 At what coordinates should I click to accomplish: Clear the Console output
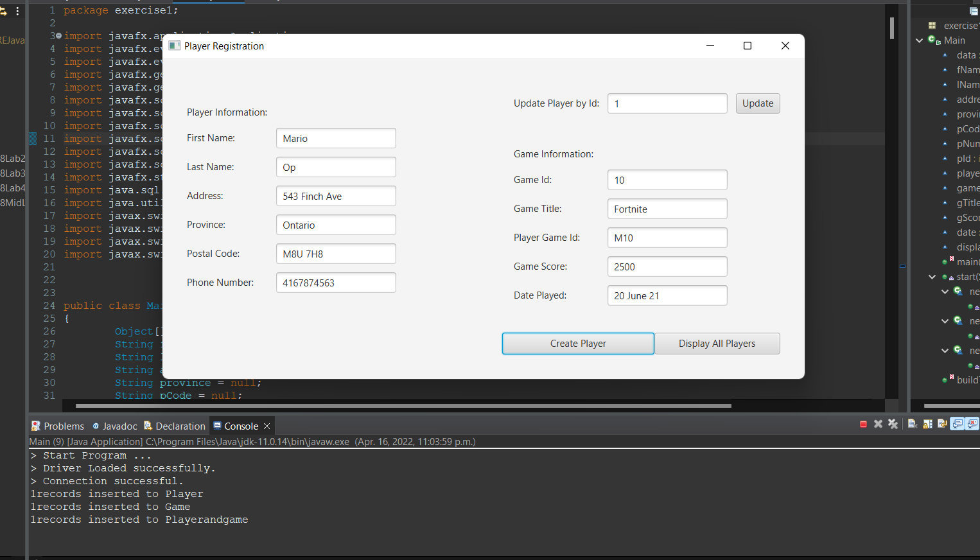(913, 424)
